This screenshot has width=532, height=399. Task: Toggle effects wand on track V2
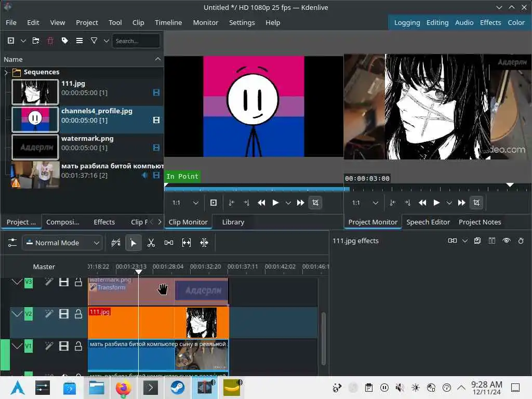pyautogui.click(x=49, y=314)
